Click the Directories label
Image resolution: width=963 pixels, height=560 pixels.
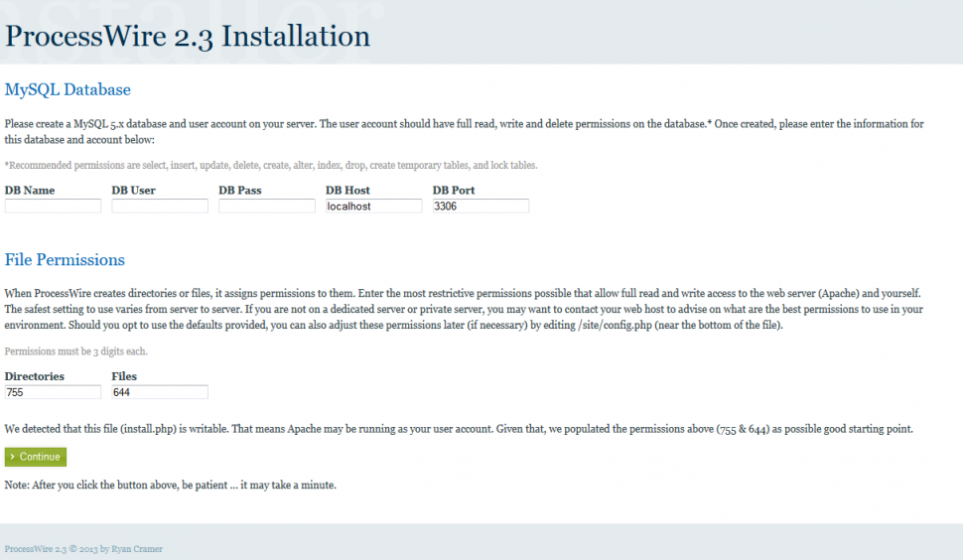point(35,376)
